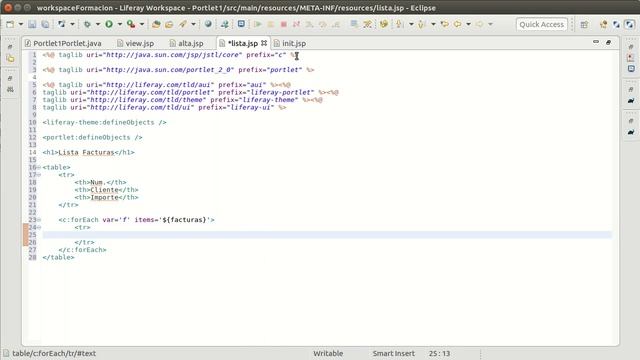Image resolution: width=640 pixels, height=360 pixels.
Task: Click the Back navigation arrow icon
Action: tap(458, 24)
